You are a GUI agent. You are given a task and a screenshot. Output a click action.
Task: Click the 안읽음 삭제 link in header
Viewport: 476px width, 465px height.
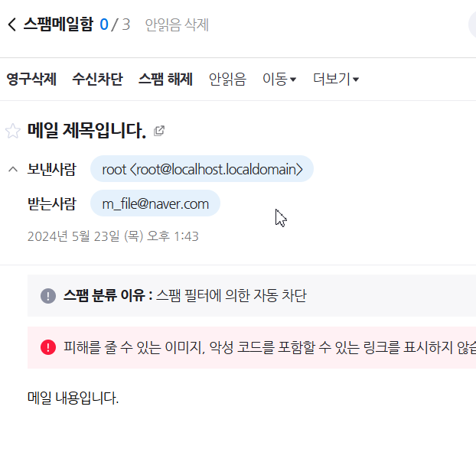[x=177, y=24]
